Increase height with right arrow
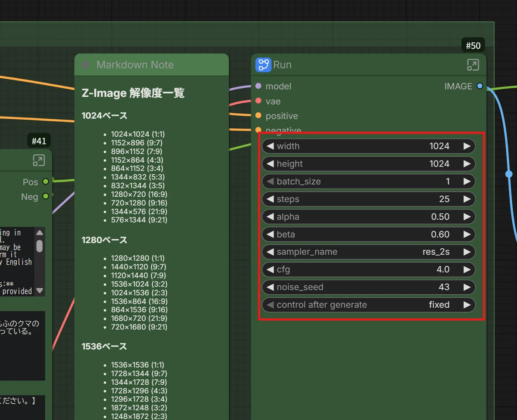Image resolution: width=517 pixels, height=420 pixels. click(x=467, y=164)
